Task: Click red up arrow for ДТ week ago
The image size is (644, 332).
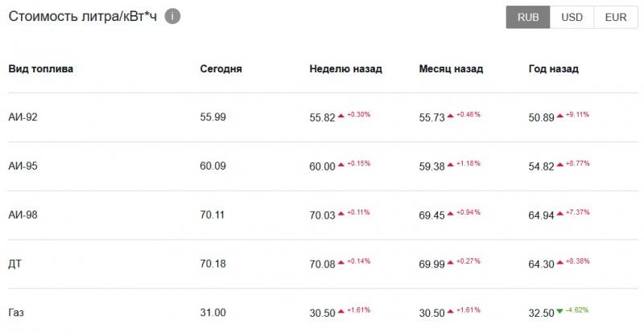Action: click(341, 263)
